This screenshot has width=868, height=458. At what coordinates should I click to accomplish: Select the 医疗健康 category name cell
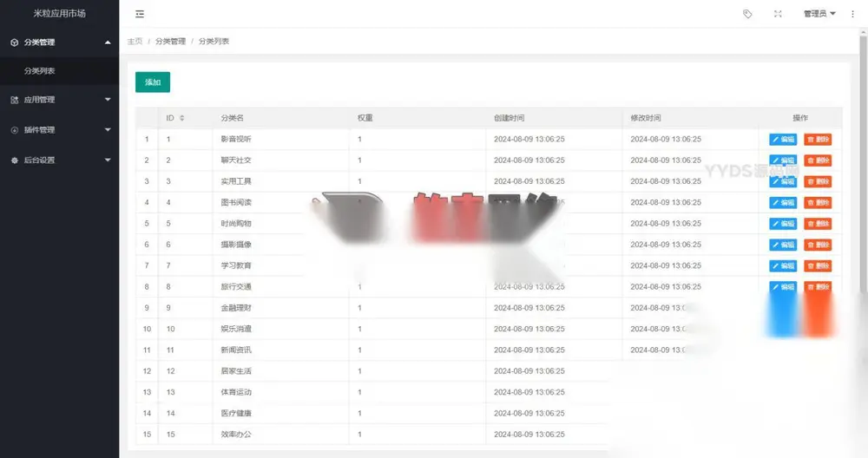280,413
